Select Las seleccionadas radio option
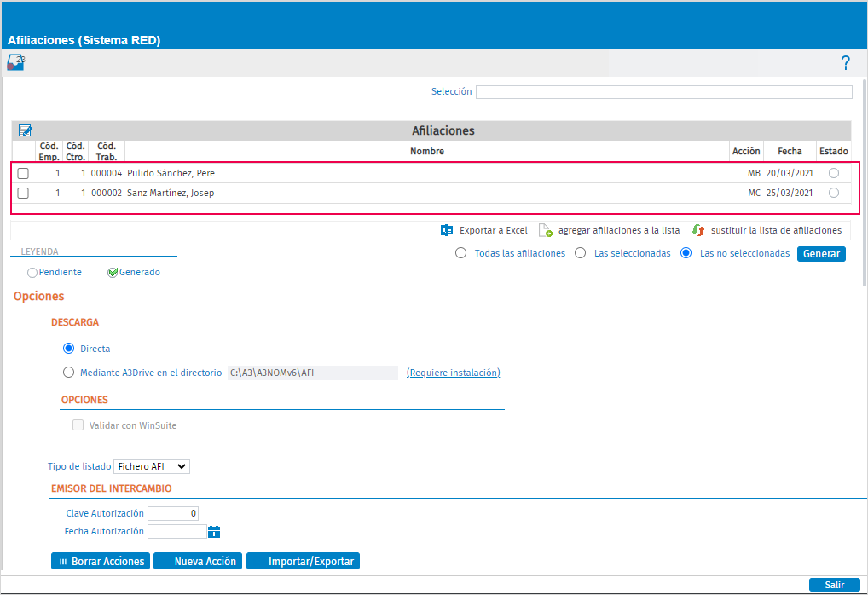This screenshot has height=595, width=868. click(x=580, y=253)
